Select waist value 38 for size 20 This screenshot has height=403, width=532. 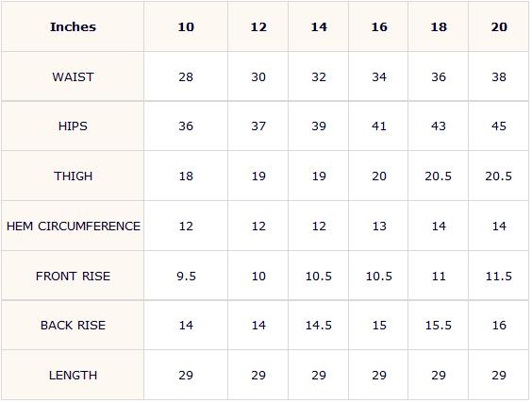click(x=499, y=77)
